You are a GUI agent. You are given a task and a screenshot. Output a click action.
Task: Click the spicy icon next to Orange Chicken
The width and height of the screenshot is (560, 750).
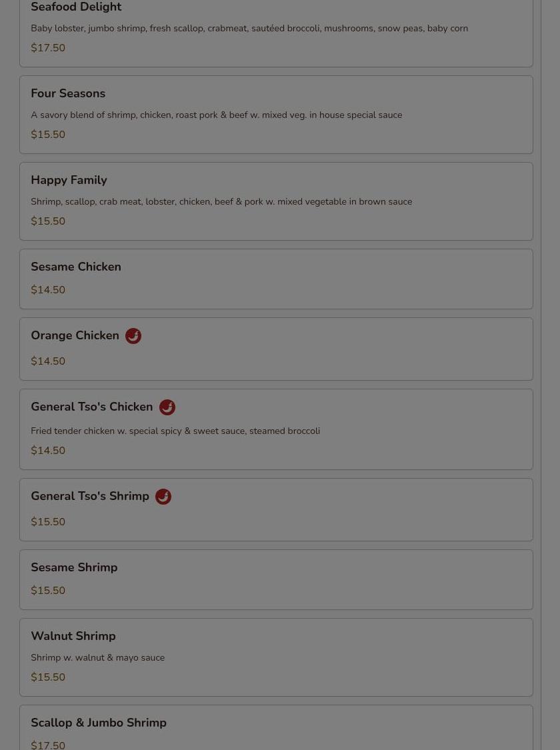tap(133, 336)
